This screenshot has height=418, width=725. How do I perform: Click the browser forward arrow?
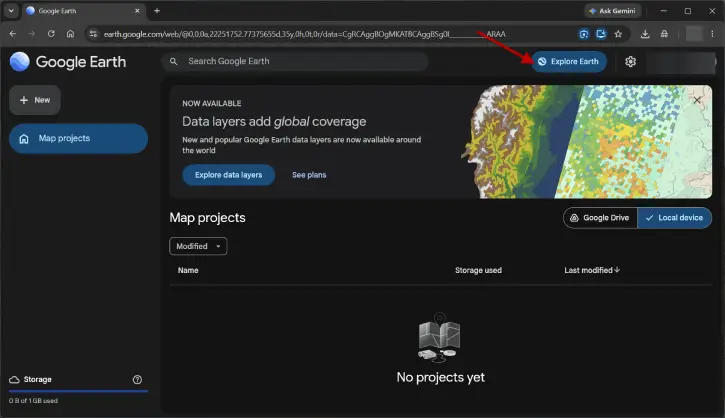click(31, 34)
